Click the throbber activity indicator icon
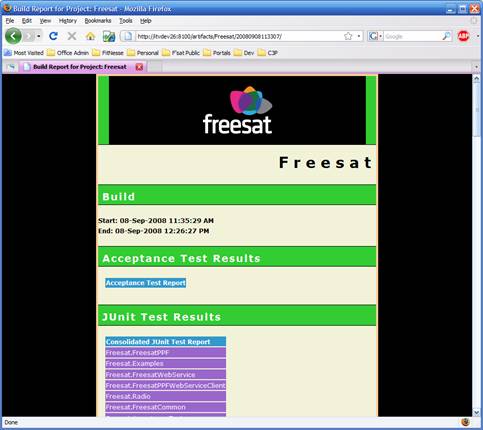483x430 pixels. (x=474, y=21)
